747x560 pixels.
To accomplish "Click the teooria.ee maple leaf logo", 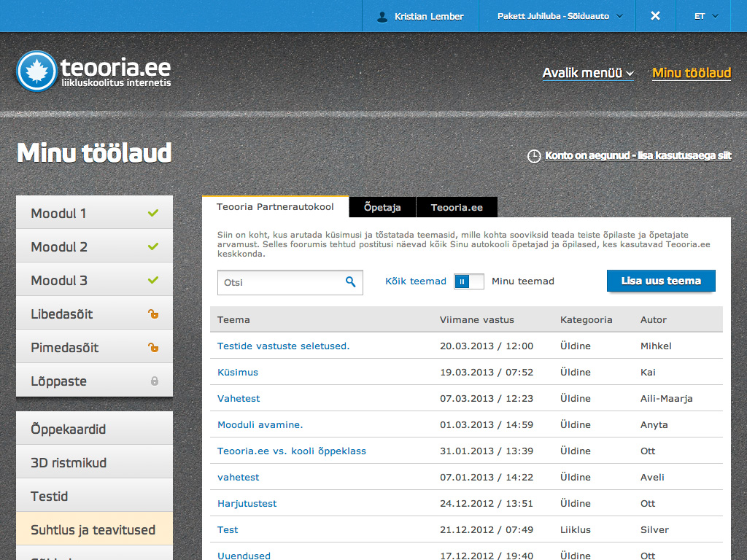I will pyautogui.click(x=36, y=71).
